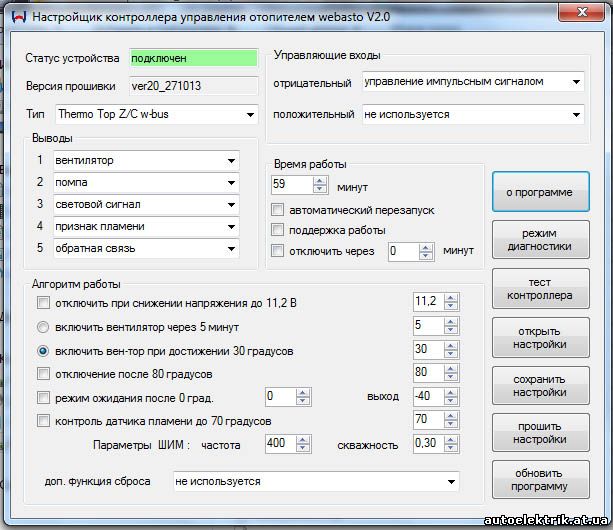Click 'обновить программу' button
Image resolution: width=613 pixels, height=530 pixels.
[541, 480]
